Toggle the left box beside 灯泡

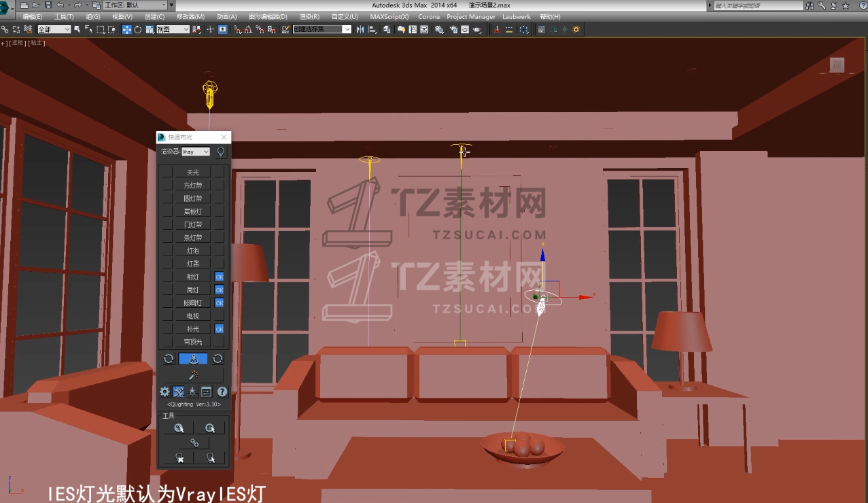(167, 250)
